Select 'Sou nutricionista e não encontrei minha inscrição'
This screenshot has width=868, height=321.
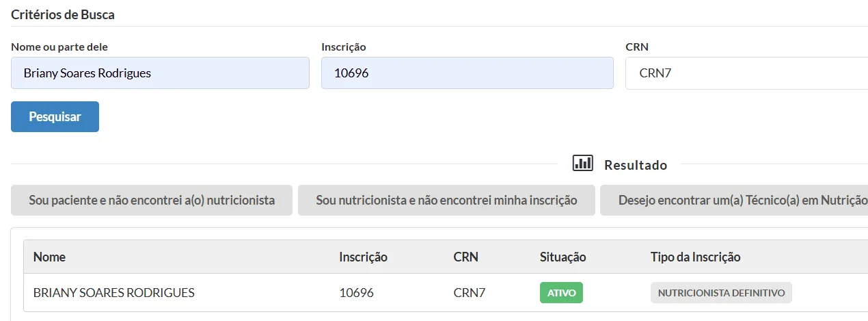446,201
